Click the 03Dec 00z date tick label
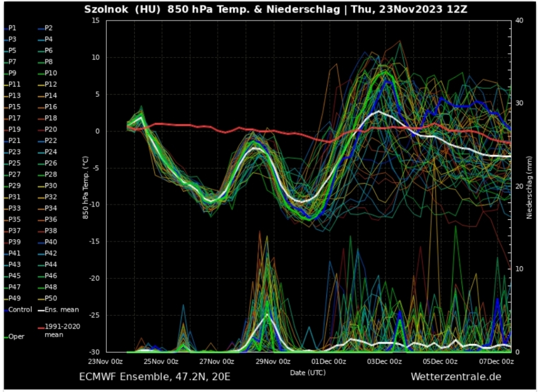The height and width of the screenshot is (392, 539). pyautogui.click(x=384, y=361)
